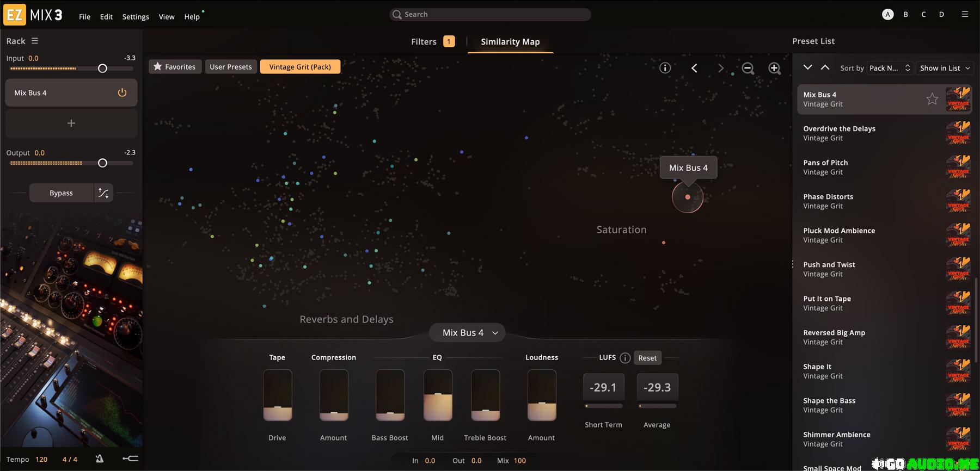Select previous preset with up chevron

pyautogui.click(x=825, y=67)
